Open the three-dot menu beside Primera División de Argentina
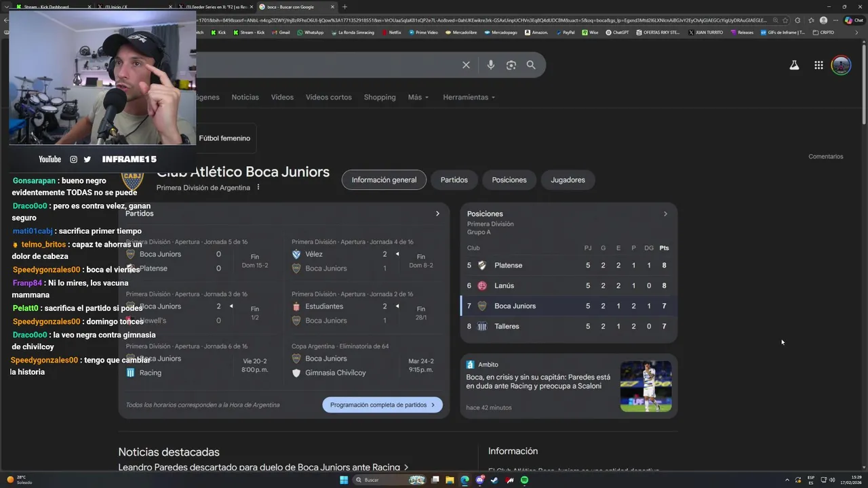 point(258,187)
